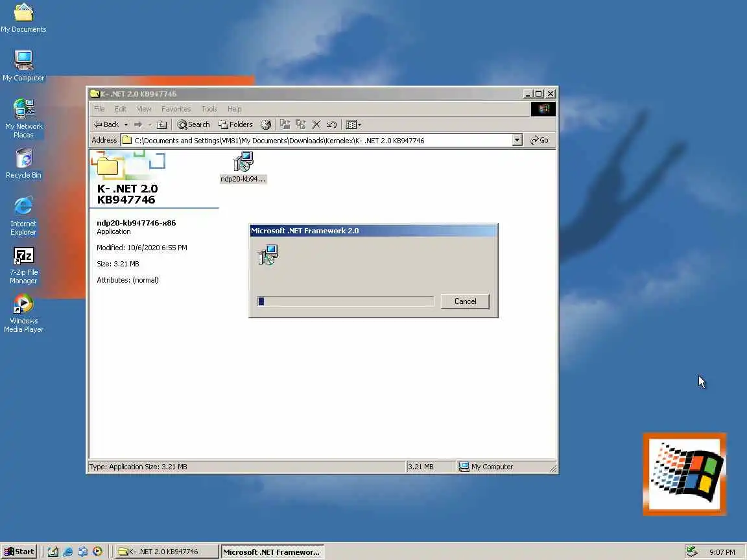Click 'My Computer' zone in status bar
This screenshot has height=560, width=747.
click(486, 467)
